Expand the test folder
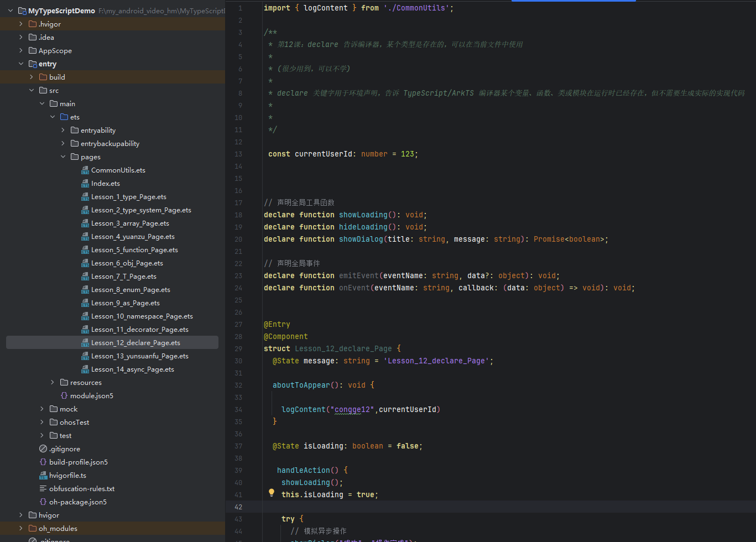This screenshot has width=756, height=542. click(42, 436)
